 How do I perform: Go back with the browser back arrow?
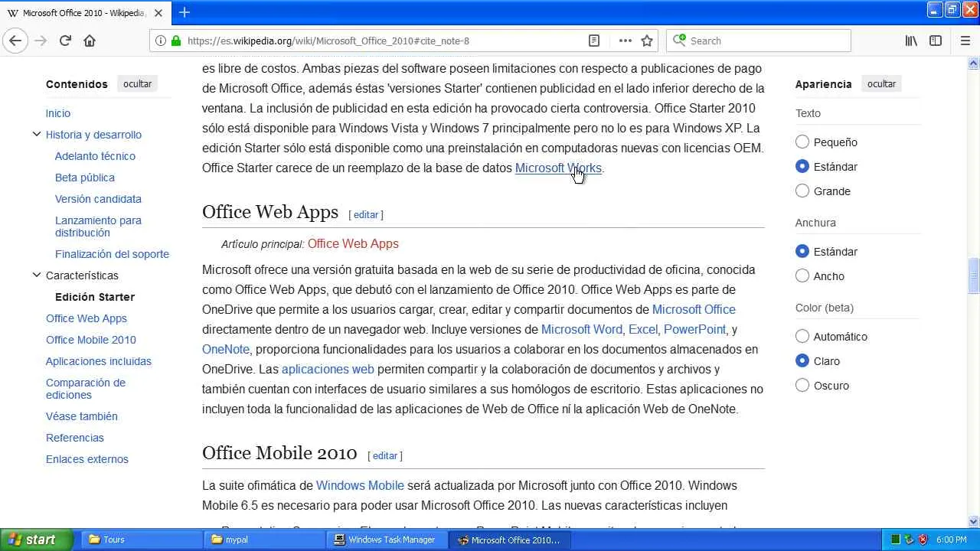[x=15, y=41]
